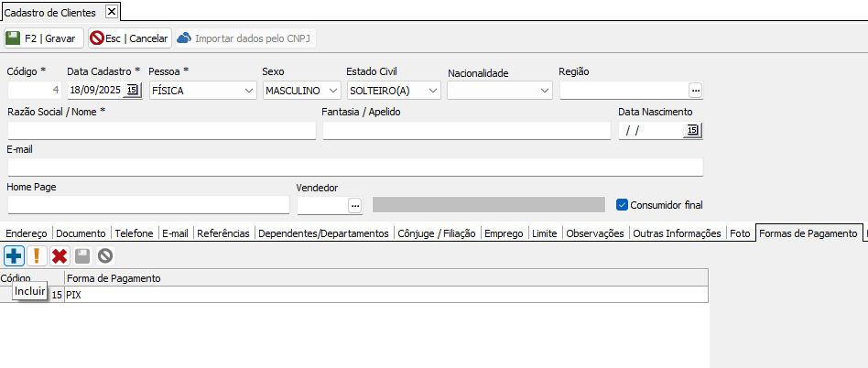Click the orange exclamation edit icon
The height and width of the screenshot is (368, 868).
click(37, 256)
